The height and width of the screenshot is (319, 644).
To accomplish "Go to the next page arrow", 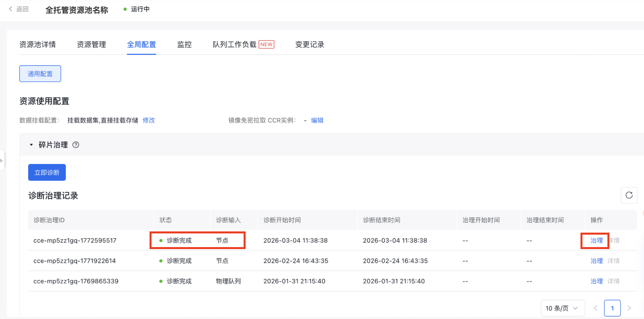I will click(629, 308).
